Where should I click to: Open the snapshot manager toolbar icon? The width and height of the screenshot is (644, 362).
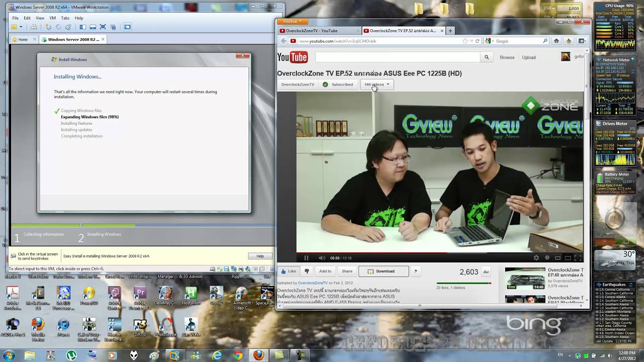click(68, 27)
